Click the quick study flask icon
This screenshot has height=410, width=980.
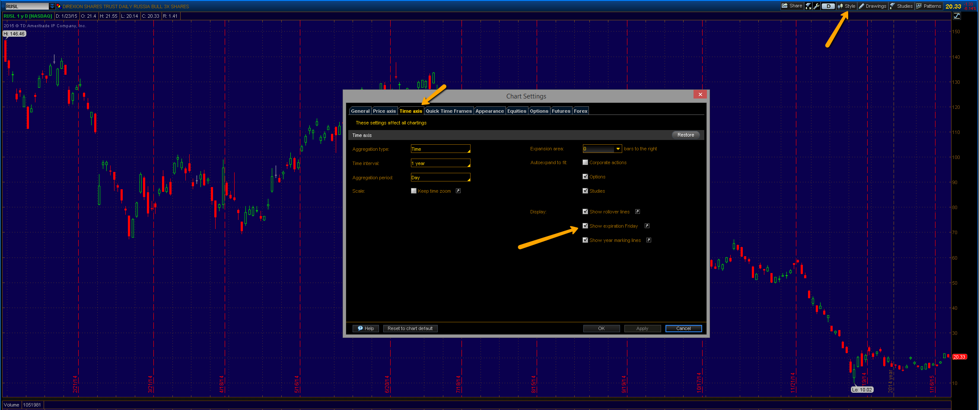pyautogui.click(x=808, y=6)
